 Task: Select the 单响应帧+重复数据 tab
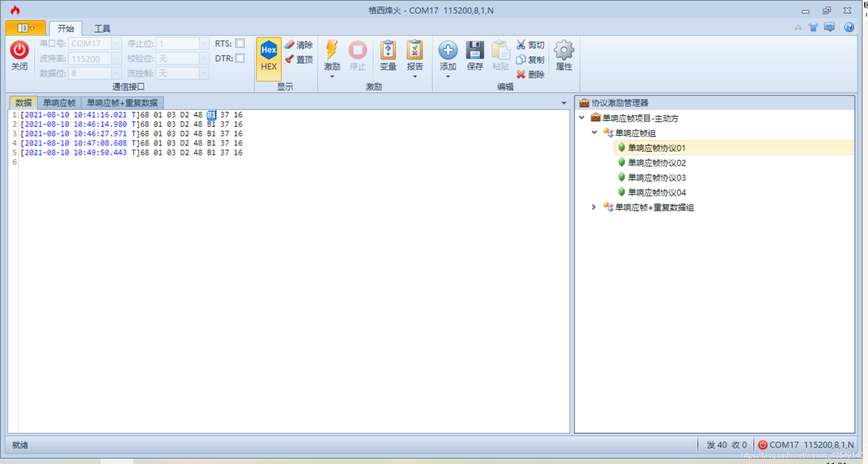122,103
